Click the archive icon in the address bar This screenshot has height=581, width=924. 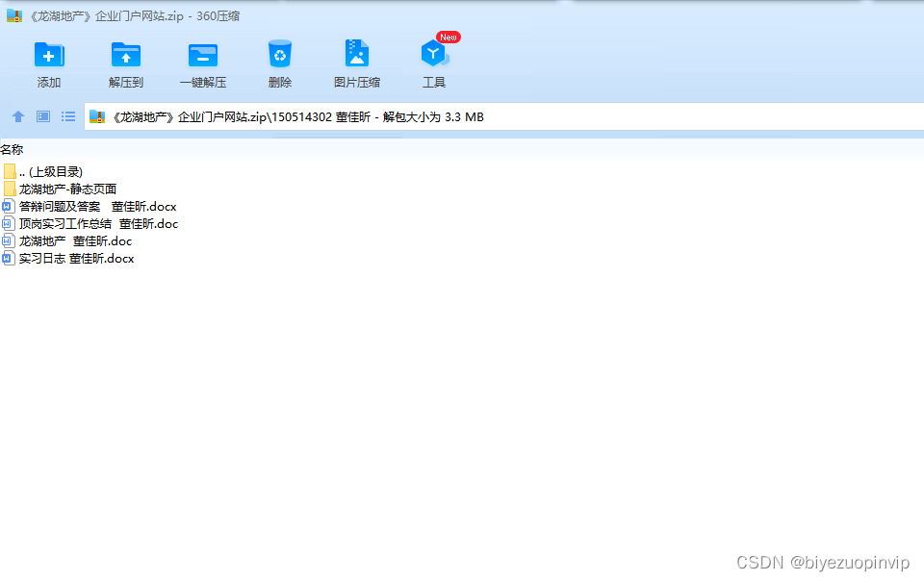(x=97, y=116)
